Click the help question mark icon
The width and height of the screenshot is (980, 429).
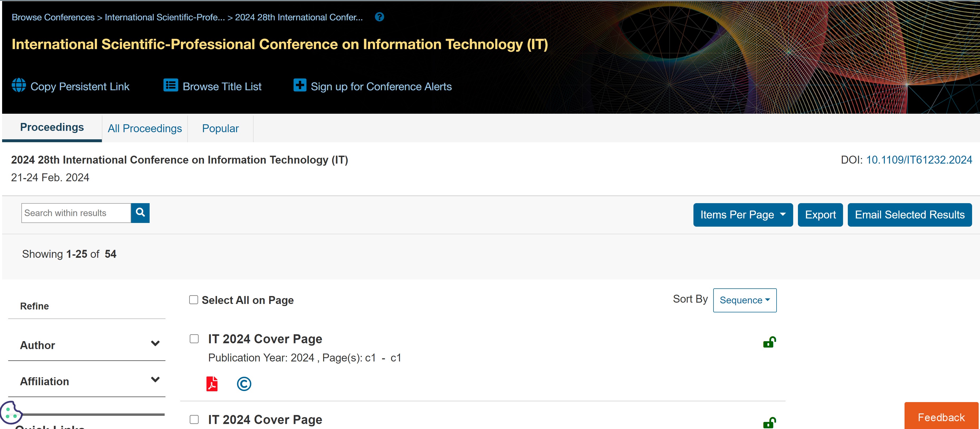pos(379,17)
